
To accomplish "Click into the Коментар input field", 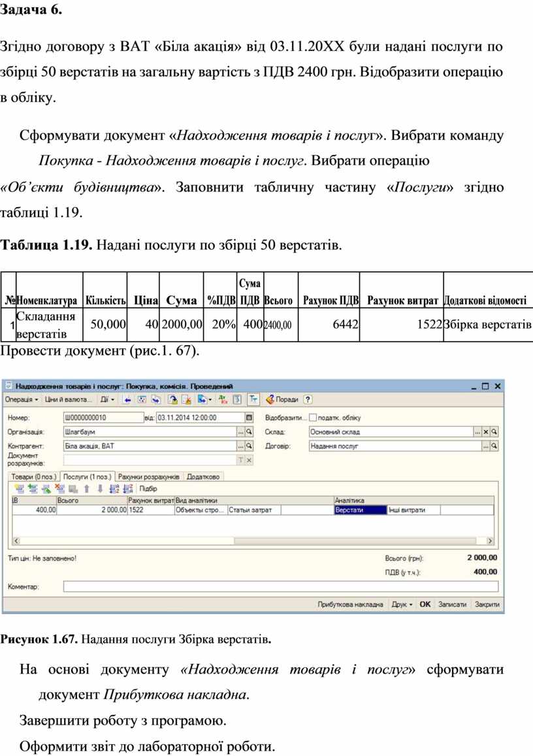I will (281, 587).
